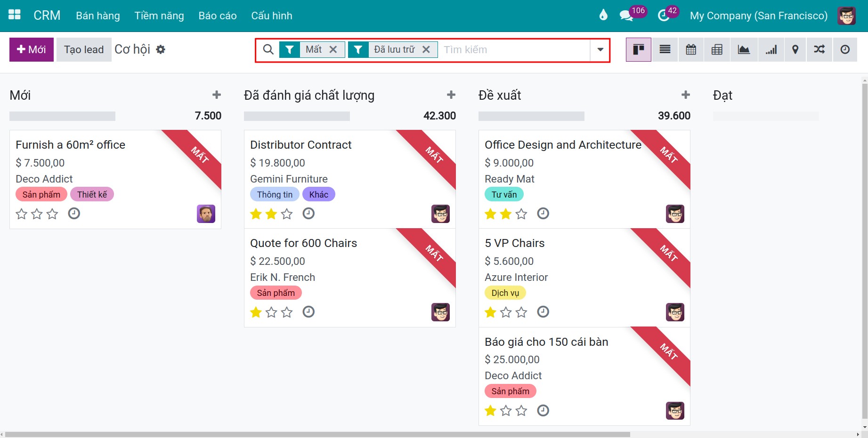Open the apps grid home menu
Screen dimensions: 868x438
click(15, 15)
